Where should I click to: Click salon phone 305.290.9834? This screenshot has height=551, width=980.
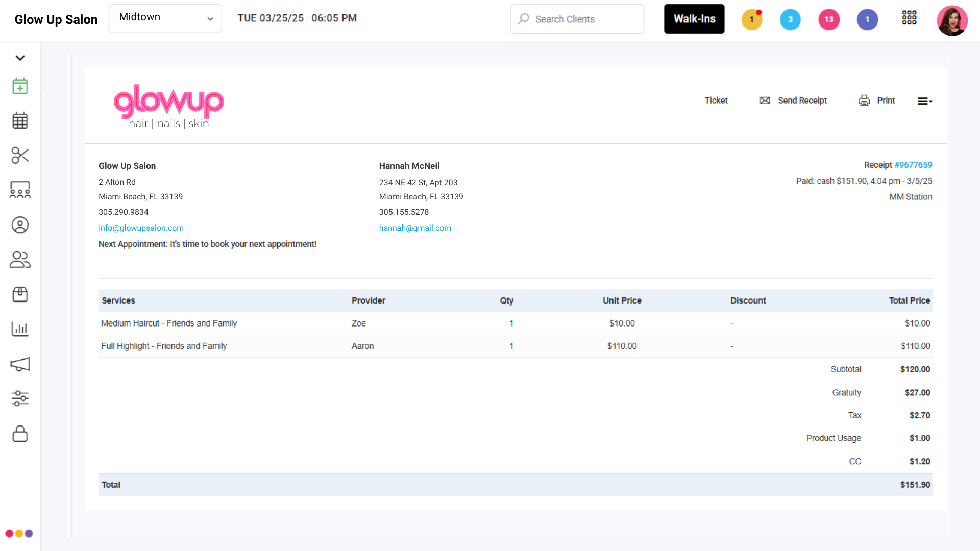pyautogui.click(x=124, y=212)
